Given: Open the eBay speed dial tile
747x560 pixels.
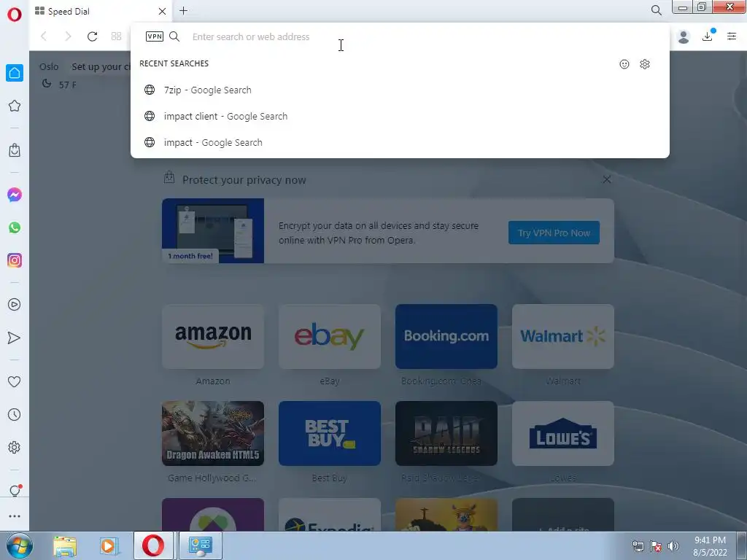Looking at the screenshot, I should coord(330,337).
